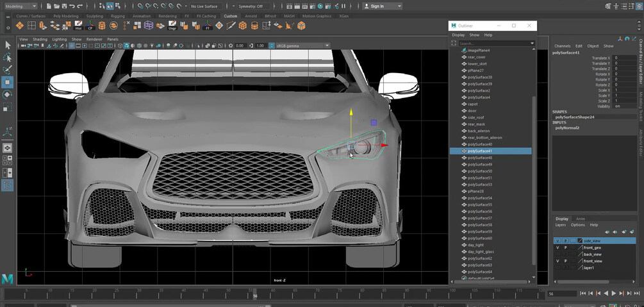The image size is (644, 307).
Task: Select day_light_glass in the Outliner
Action: pyautogui.click(x=481, y=252)
